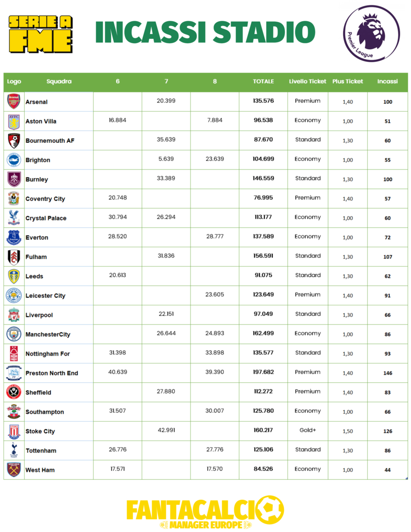Select the Manchester City logo

tap(14, 334)
